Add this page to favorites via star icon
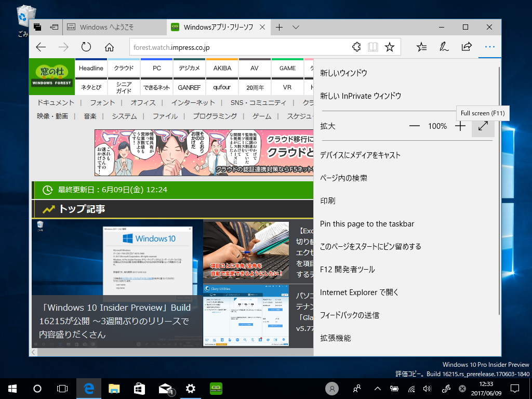 390,47
